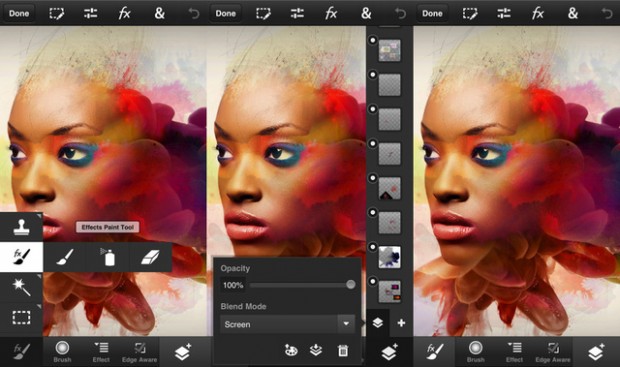Open Brush settings in left screen bottom bar
Viewport: 620px width, 367px height.
(x=62, y=352)
